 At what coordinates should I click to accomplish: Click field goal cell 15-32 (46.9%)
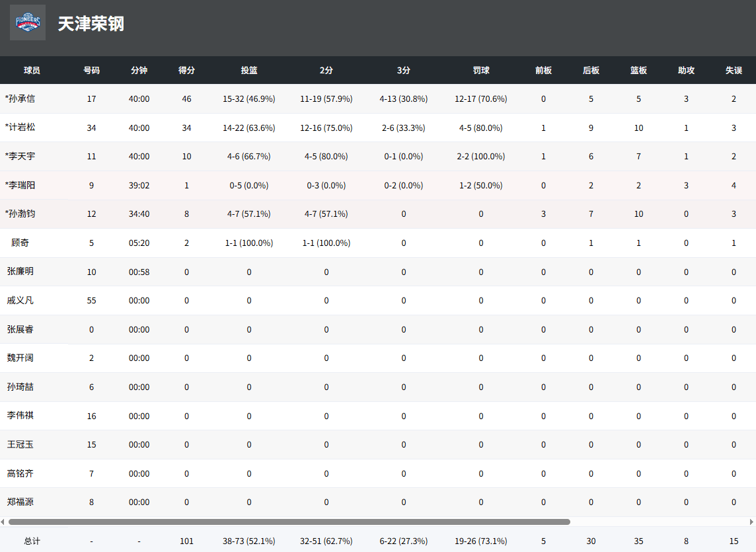click(248, 99)
